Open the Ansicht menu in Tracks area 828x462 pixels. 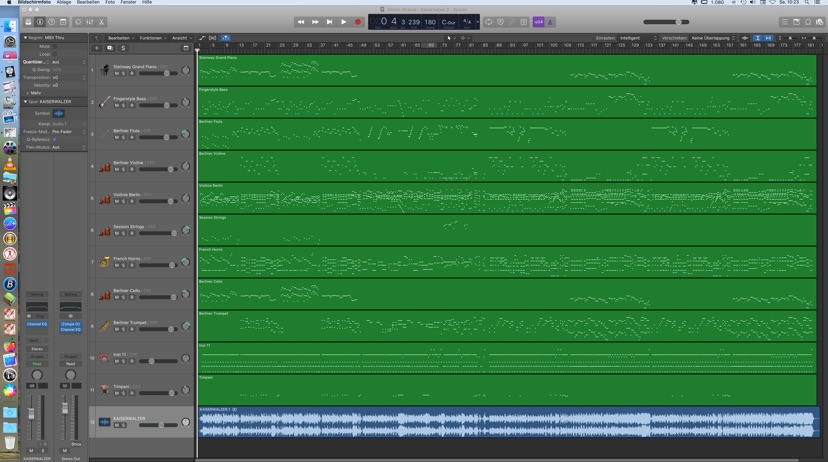coord(182,38)
